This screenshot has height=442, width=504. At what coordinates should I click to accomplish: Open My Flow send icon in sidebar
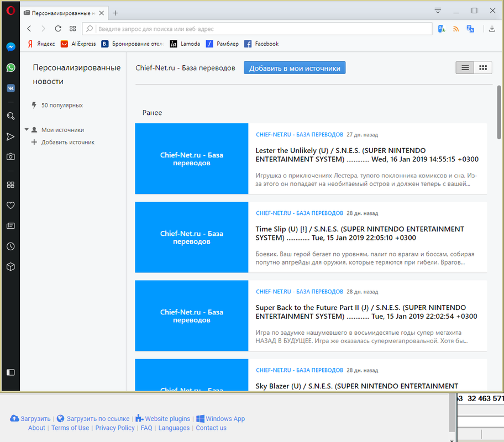(x=11, y=136)
